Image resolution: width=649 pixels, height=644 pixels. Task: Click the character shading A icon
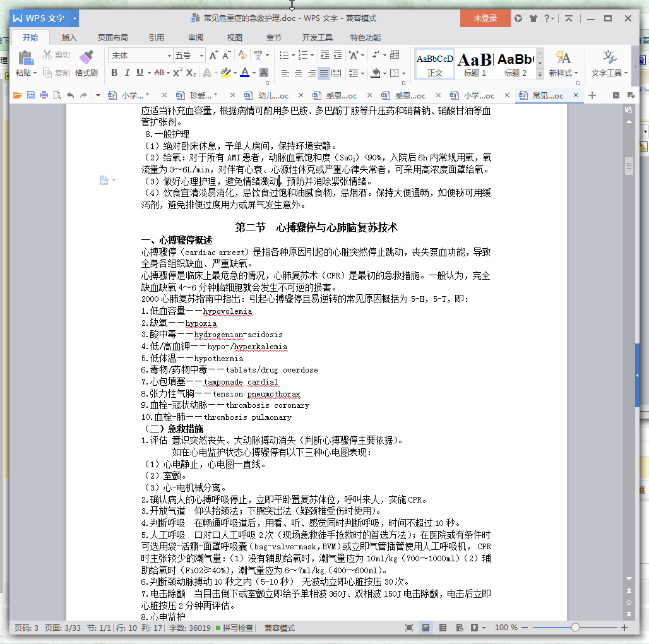coord(264,73)
